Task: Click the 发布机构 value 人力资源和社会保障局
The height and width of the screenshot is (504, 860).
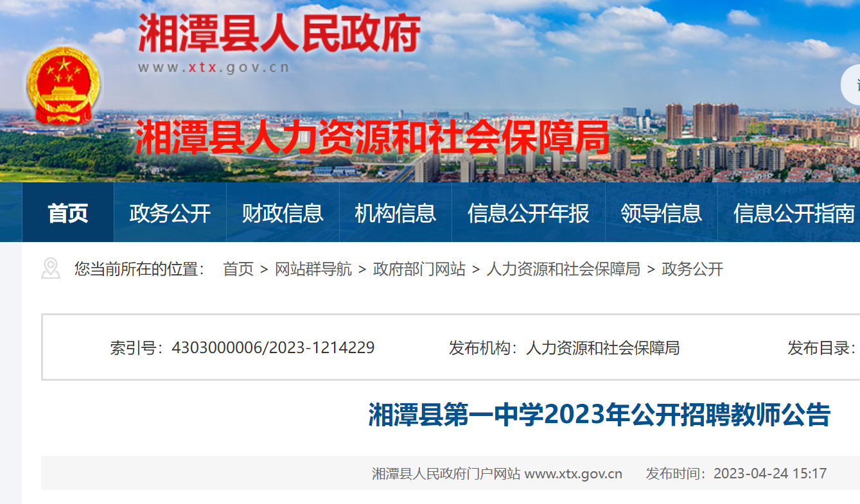Action: click(602, 348)
